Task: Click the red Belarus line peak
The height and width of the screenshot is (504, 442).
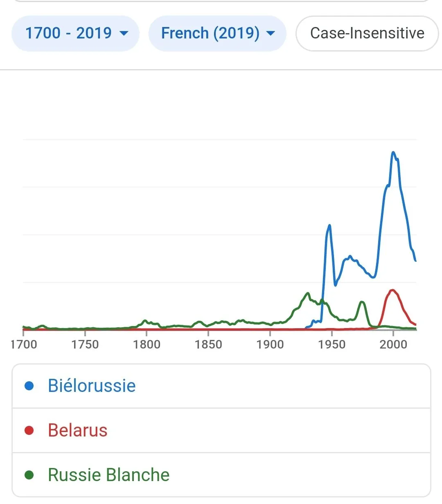Action: pyautogui.click(x=392, y=290)
